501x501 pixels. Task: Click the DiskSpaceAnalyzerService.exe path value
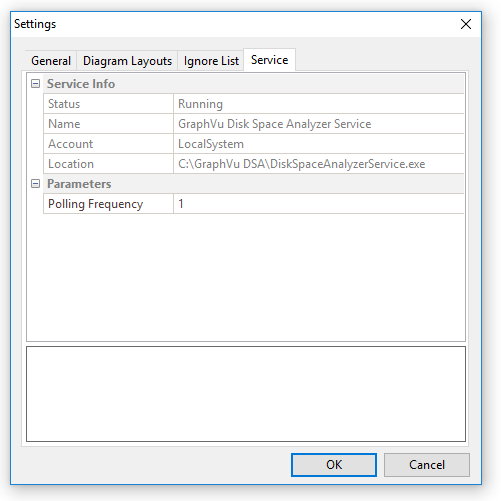(301, 164)
